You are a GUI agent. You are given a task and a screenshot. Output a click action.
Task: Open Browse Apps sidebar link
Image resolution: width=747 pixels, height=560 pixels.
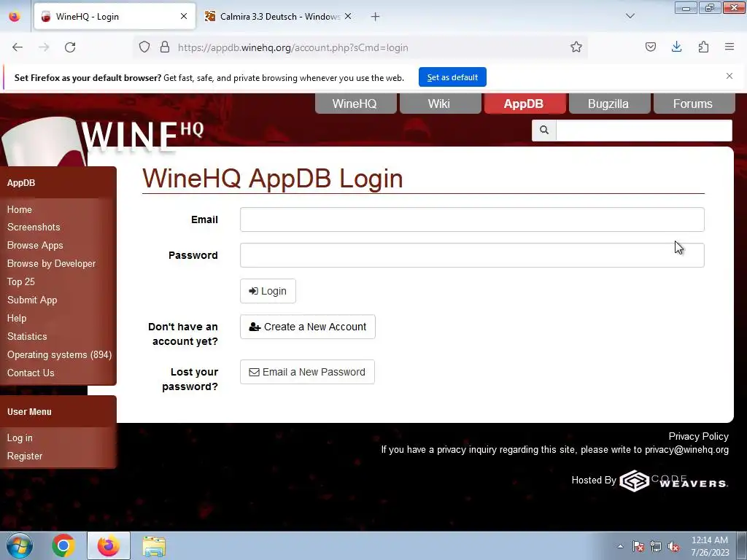tap(35, 245)
